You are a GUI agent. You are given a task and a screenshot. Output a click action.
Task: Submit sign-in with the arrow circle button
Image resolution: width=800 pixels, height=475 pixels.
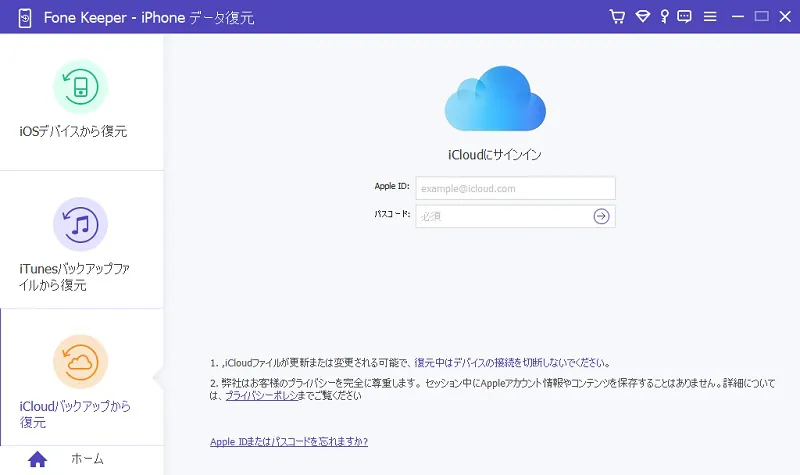(601, 216)
